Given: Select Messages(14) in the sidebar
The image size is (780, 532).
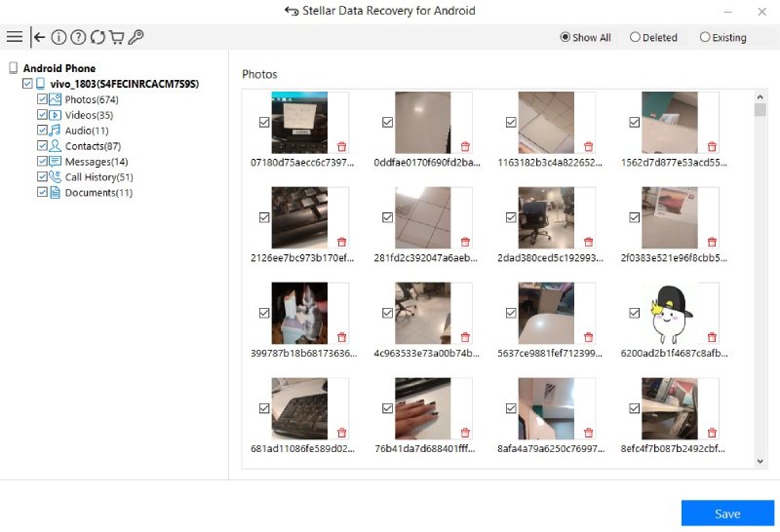Looking at the screenshot, I should coord(96,162).
